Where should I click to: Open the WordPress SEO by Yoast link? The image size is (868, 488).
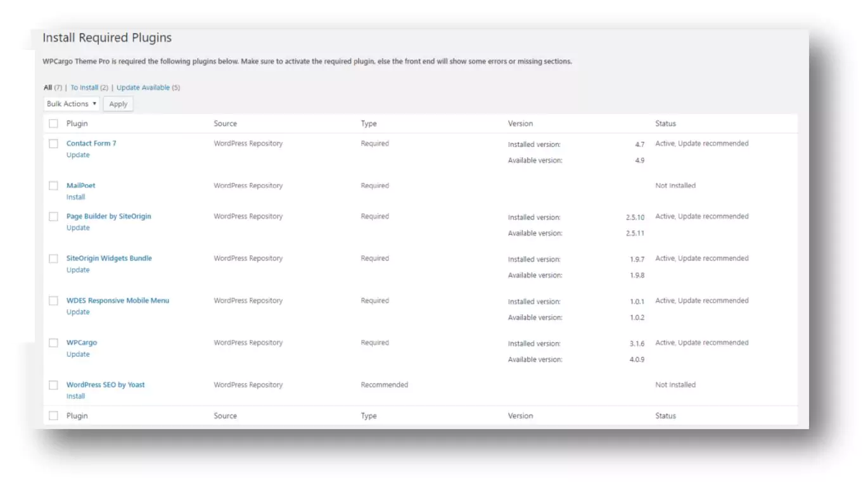tap(106, 385)
